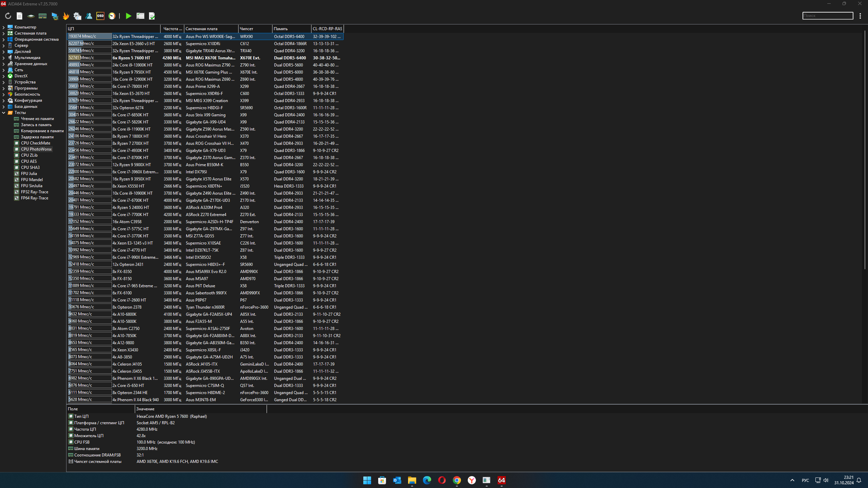Image resolution: width=868 pixels, height=488 pixels.
Task: Open the Чтение из памяти benchmark
Action: point(37,119)
